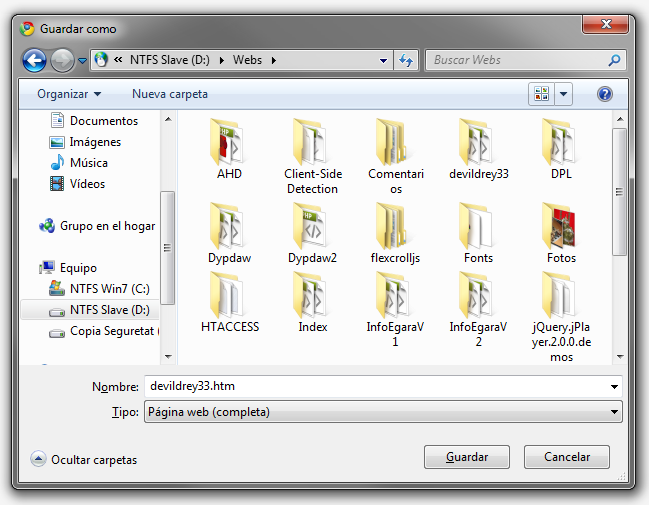Click the Client-Side Detection folder
Image resolution: width=649 pixels, height=505 pixels.
[312, 142]
